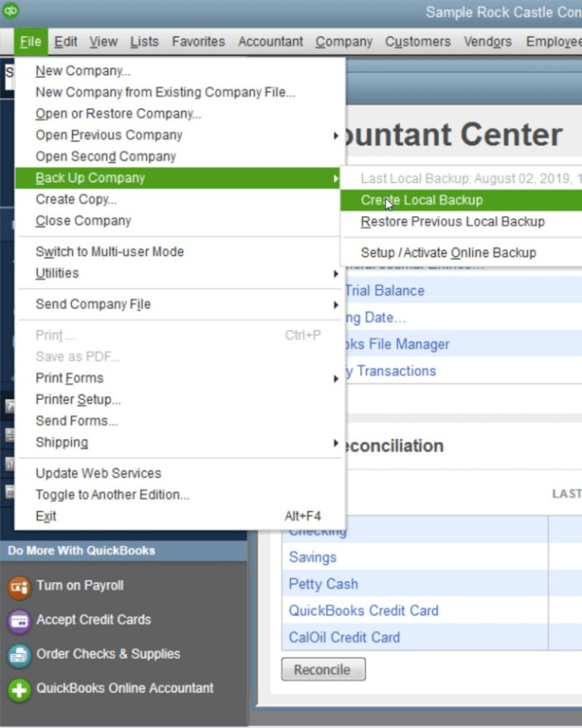Click the QuickBooks logo in title bar
This screenshot has width=582, height=728.
10,10
